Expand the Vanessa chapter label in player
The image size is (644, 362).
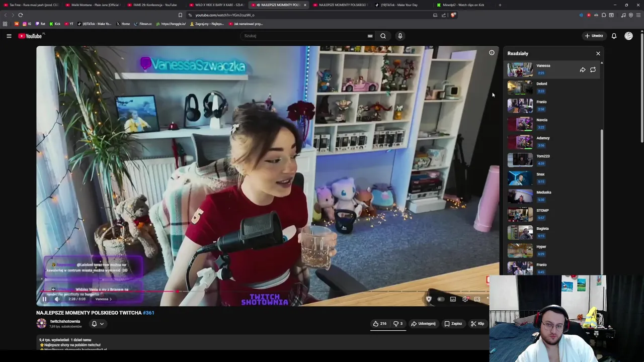coord(103,299)
